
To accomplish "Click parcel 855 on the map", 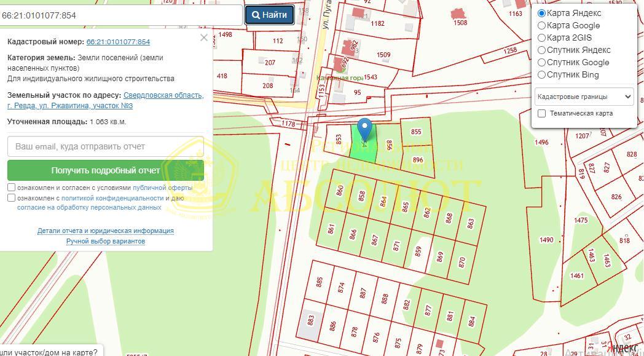I will (x=416, y=132).
